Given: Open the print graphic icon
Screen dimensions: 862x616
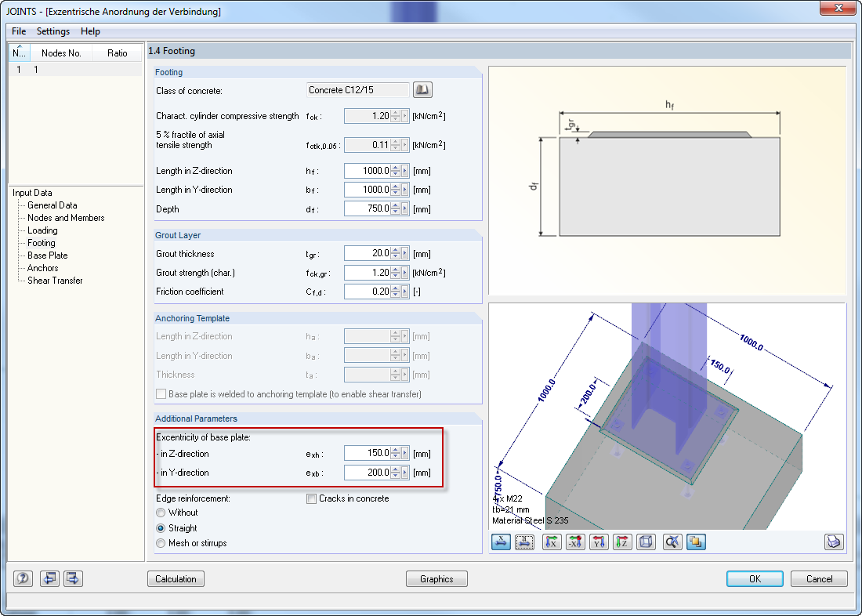Looking at the screenshot, I should pyautogui.click(x=835, y=542).
